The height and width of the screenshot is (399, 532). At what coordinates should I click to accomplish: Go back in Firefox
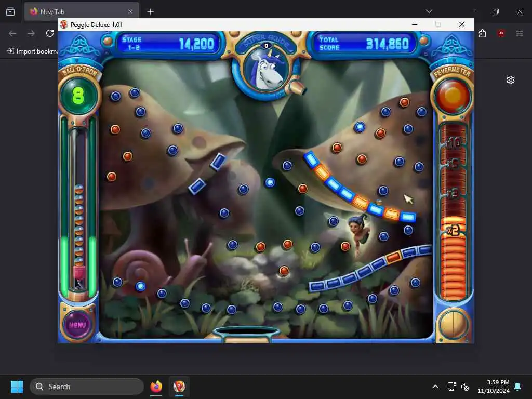tap(12, 33)
